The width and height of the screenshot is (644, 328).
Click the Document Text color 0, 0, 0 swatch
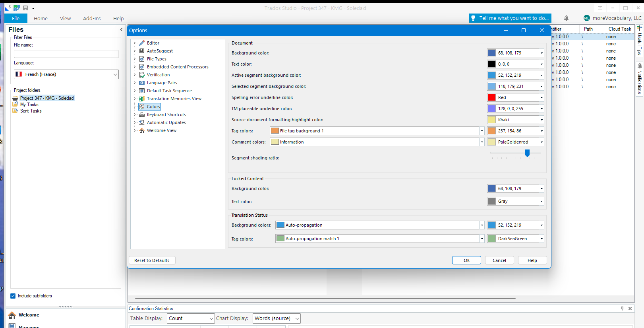pos(492,64)
